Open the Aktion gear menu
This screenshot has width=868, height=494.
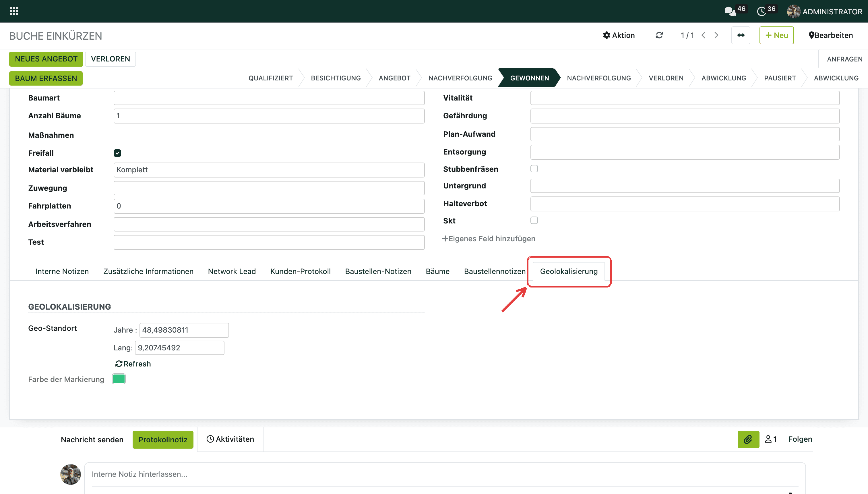[619, 35]
